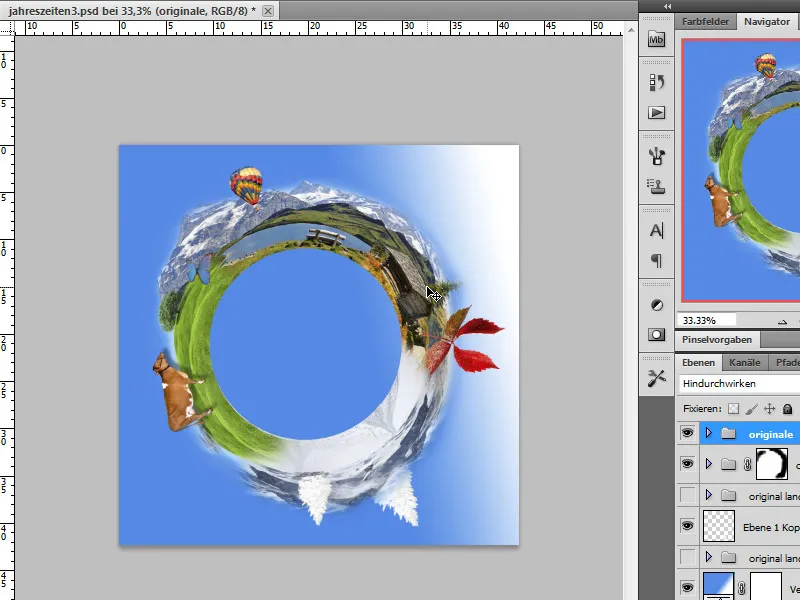Open the Character panel icon
This screenshot has height=600, width=800.
657,231
